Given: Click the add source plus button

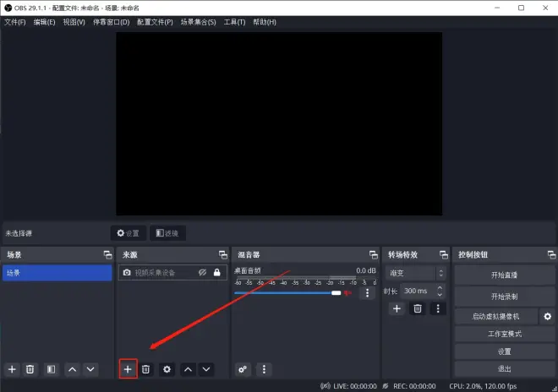Looking at the screenshot, I should click(x=128, y=369).
